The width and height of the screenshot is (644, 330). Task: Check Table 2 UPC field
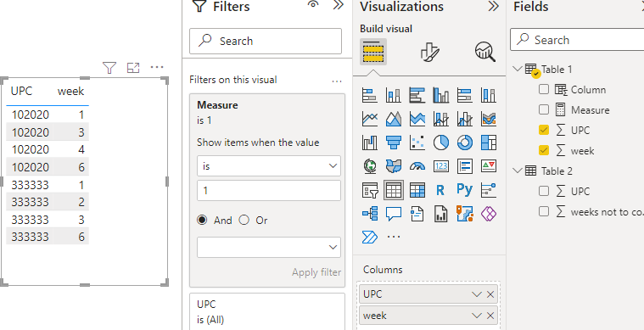point(543,191)
